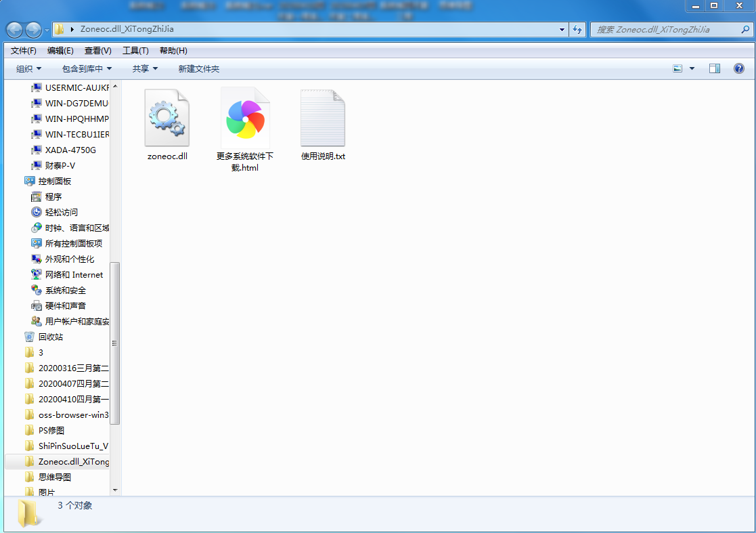Image resolution: width=756 pixels, height=533 pixels.
Task: Click the XADA-4750G computer icon
Action: pyautogui.click(x=36, y=150)
